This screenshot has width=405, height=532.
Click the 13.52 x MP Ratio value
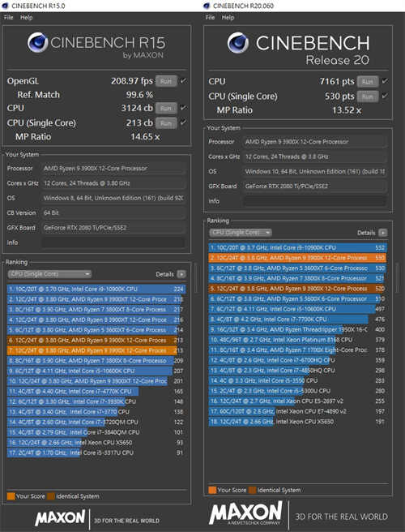347,110
